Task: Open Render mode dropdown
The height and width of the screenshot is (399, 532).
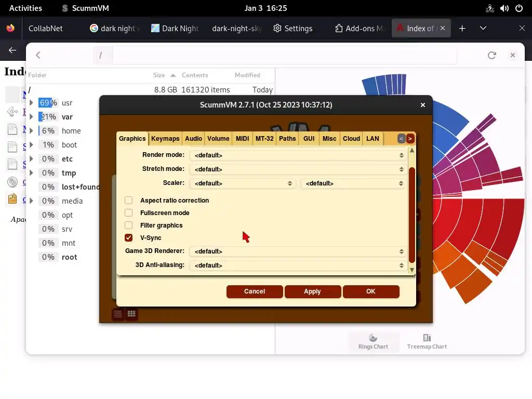Action: click(298, 155)
